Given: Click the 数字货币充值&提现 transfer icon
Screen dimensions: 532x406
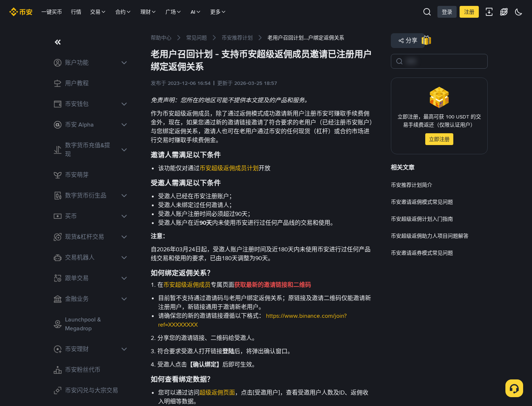Looking at the screenshot, I should click(58, 150).
